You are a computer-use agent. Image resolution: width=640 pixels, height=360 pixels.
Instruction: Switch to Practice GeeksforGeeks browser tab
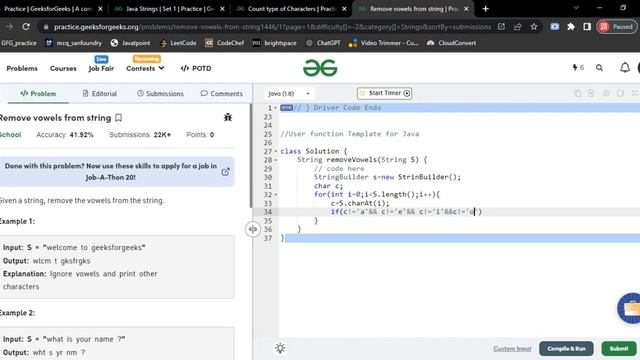(x=48, y=9)
